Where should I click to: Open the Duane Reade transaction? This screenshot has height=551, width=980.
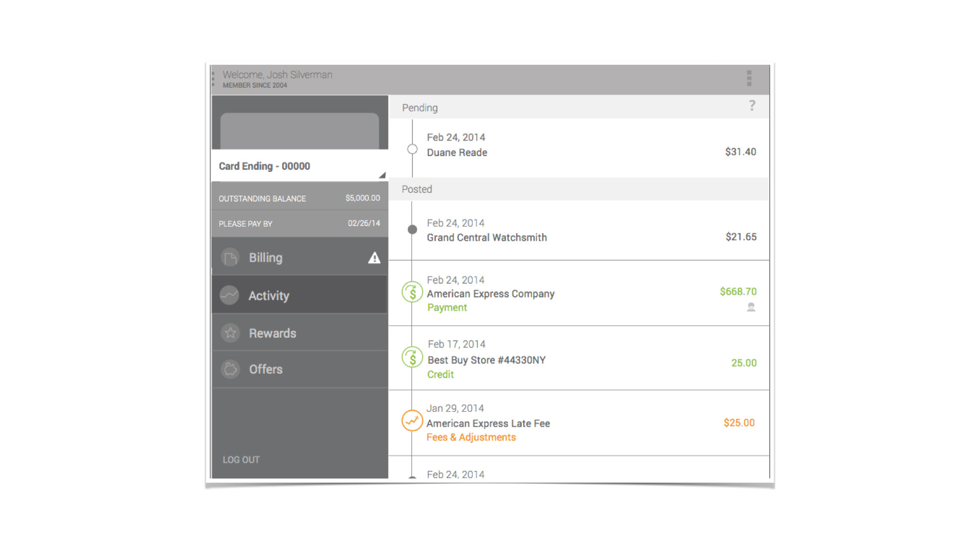pos(579,148)
